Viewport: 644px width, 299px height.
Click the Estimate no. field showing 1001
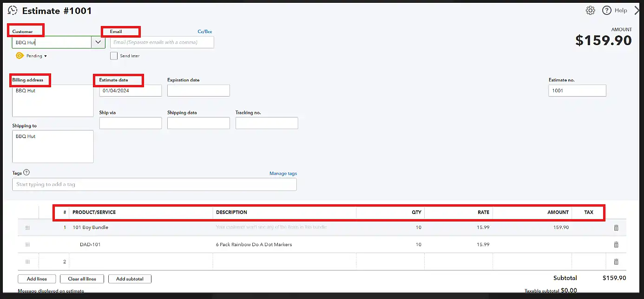(577, 91)
